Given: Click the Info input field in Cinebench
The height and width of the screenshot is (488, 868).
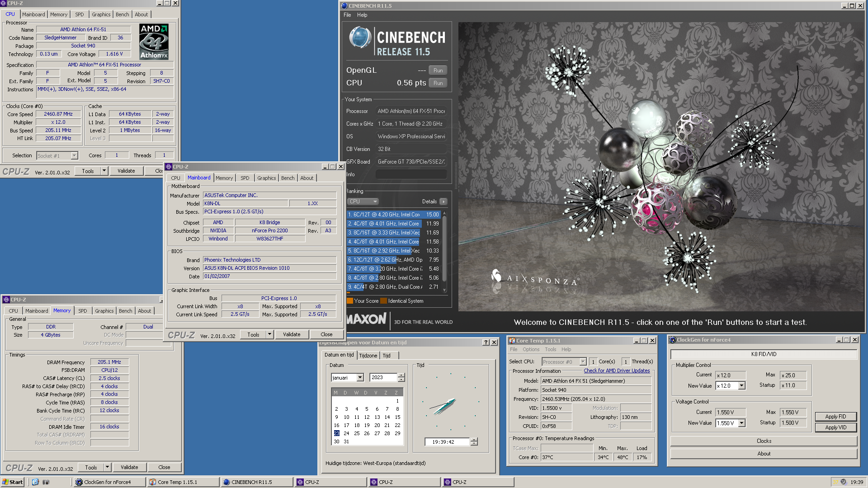Looking at the screenshot, I should (x=411, y=174).
